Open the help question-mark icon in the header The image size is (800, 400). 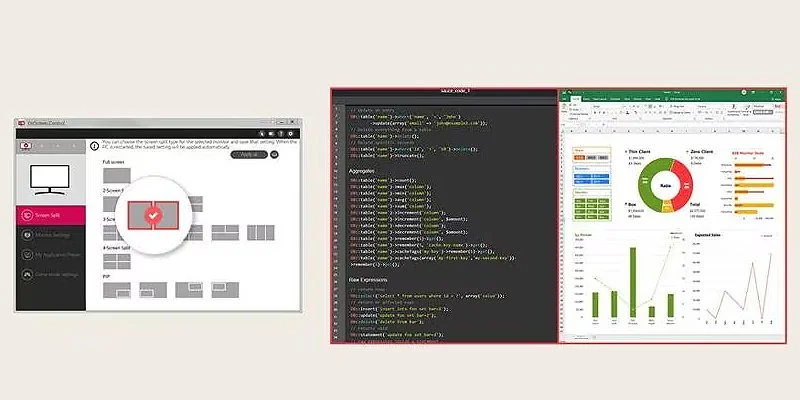tap(281, 134)
